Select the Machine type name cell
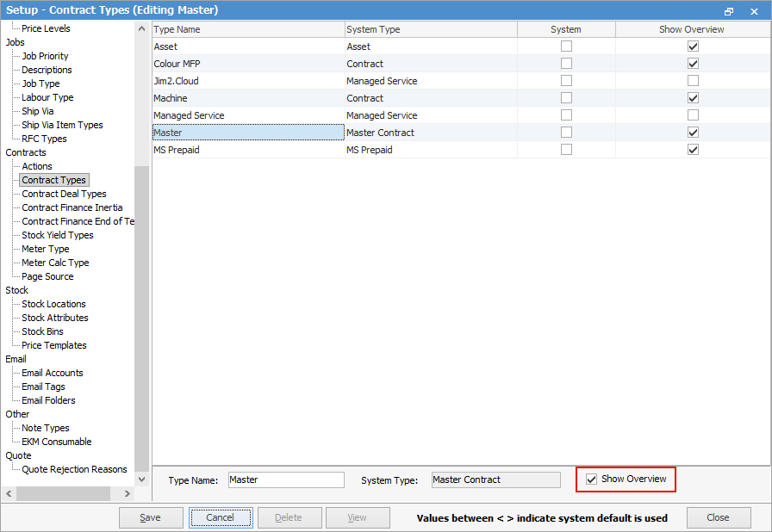The height and width of the screenshot is (532, 772). point(249,98)
